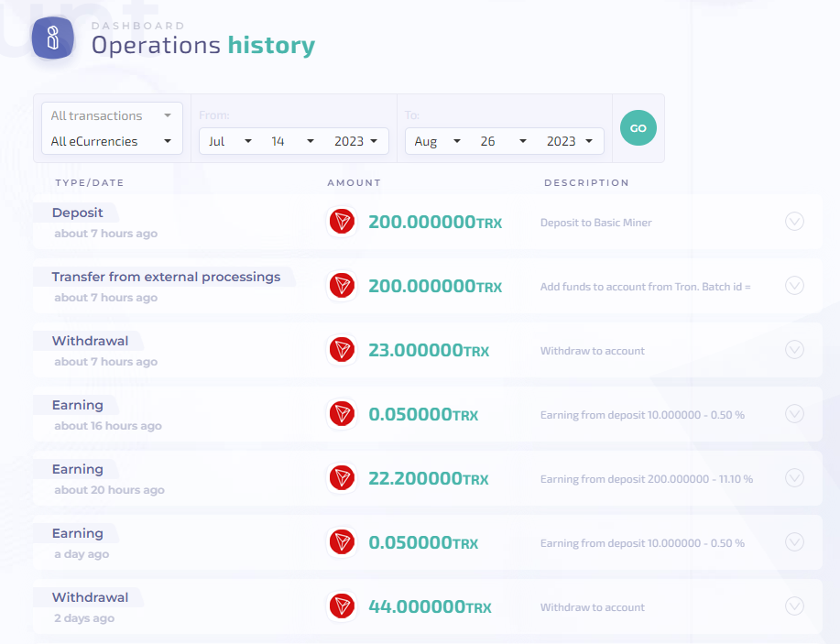Image resolution: width=840 pixels, height=644 pixels.
Task: Change the From month Jul dropdown
Action: [229, 141]
